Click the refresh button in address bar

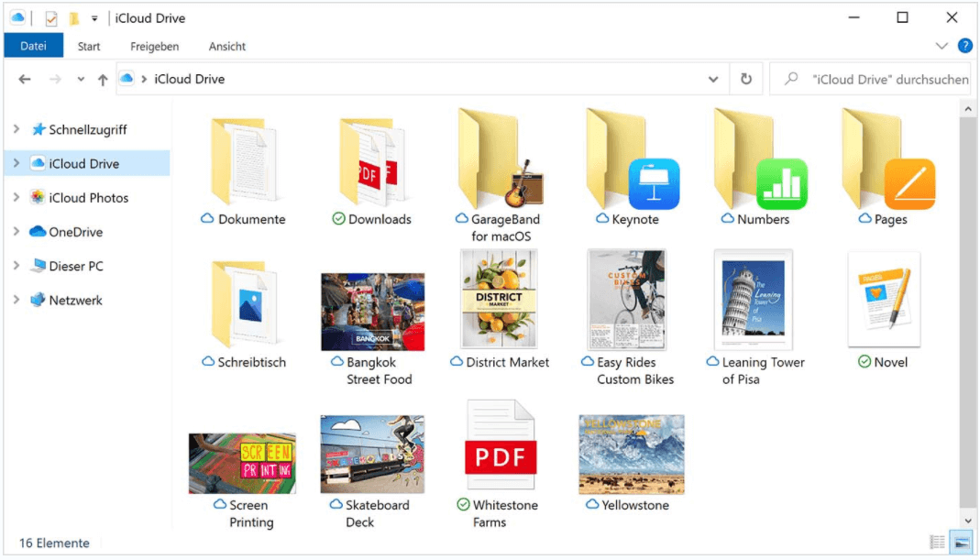(746, 80)
